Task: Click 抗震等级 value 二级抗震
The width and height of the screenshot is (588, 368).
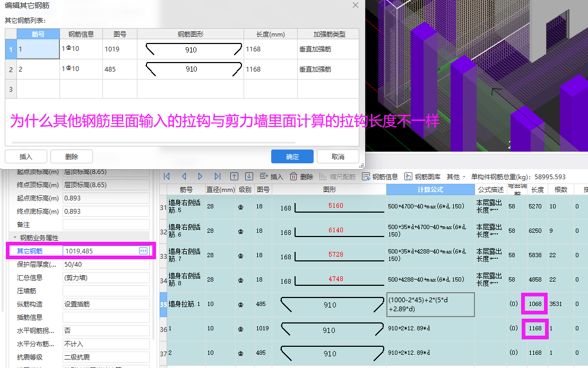Action: point(106,357)
